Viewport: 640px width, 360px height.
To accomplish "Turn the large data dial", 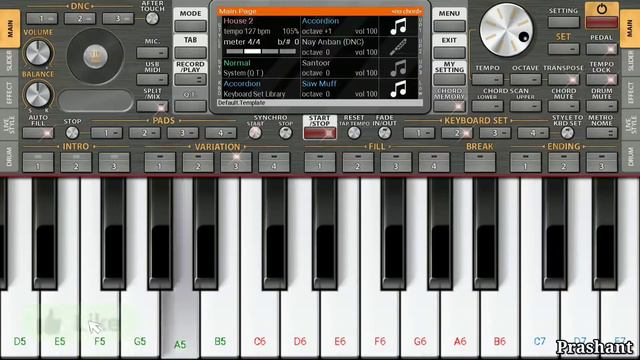I will click(506, 30).
